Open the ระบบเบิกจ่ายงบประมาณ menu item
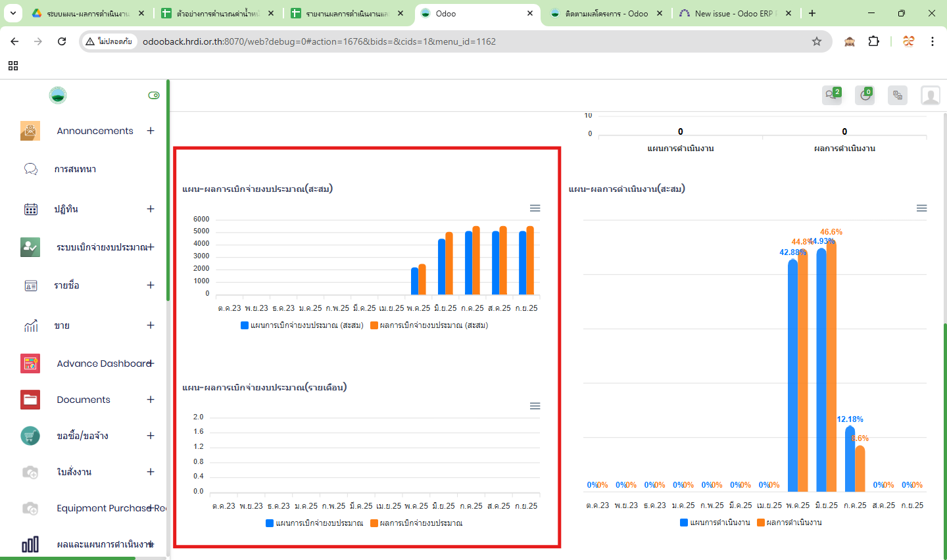947x560 pixels. [x=101, y=247]
